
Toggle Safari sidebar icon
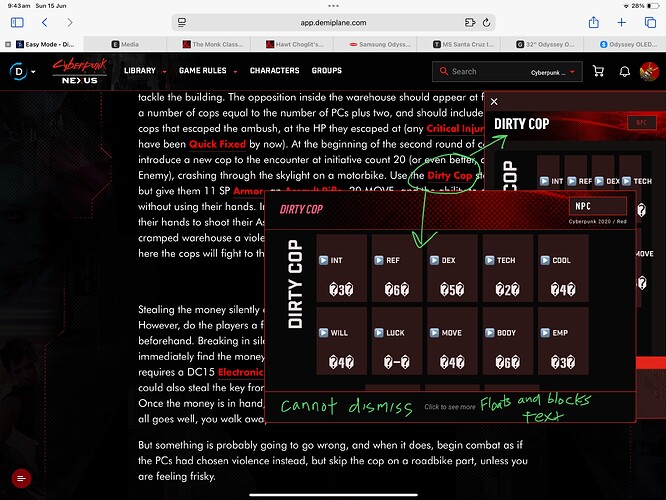click(x=17, y=23)
